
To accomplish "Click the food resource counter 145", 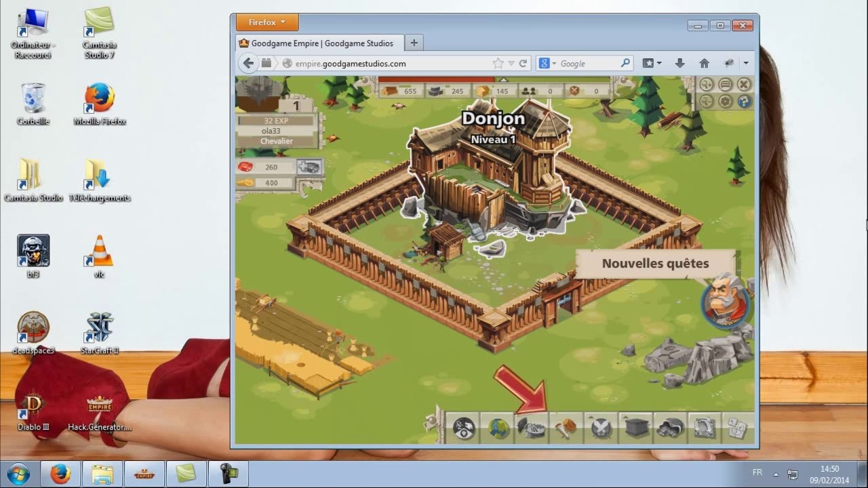I will tap(493, 91).
